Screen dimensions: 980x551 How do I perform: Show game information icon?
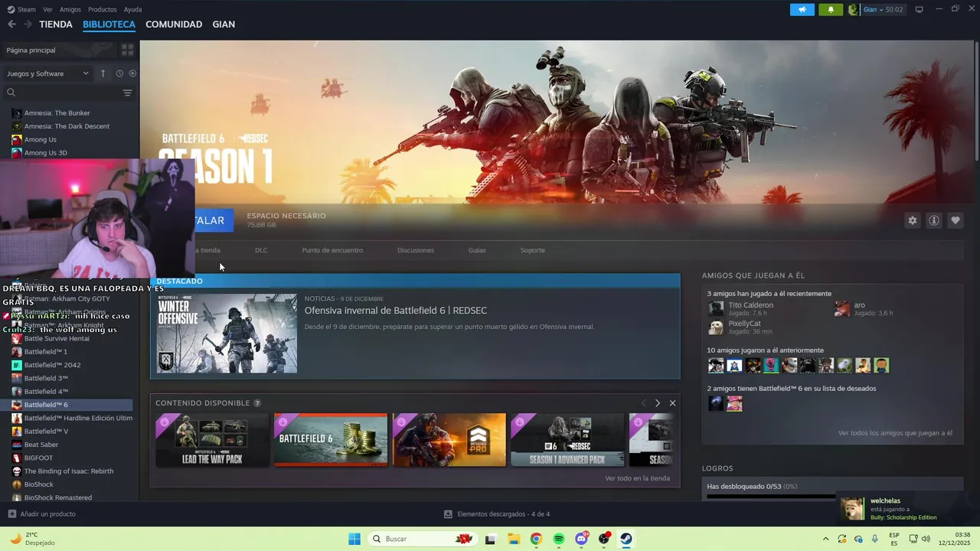point(933,220)
